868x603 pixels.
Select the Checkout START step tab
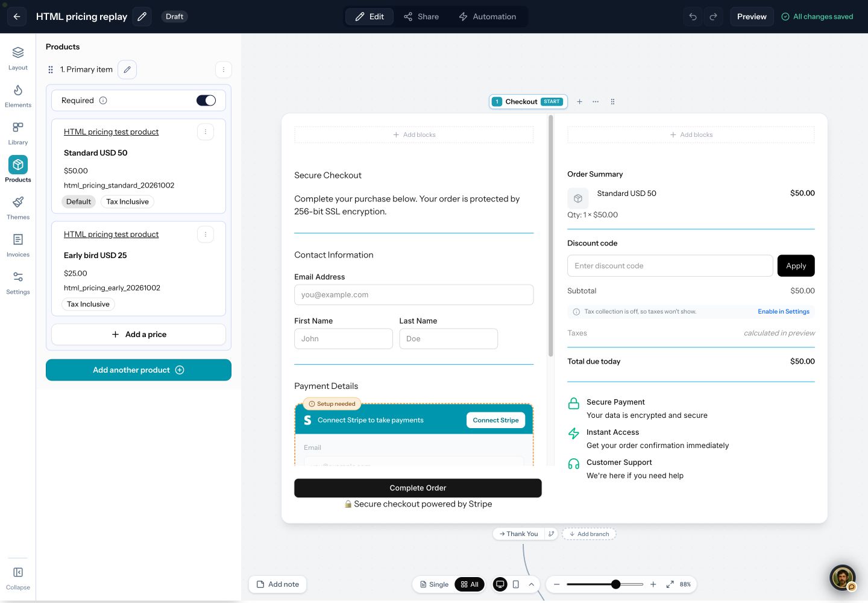528,101
